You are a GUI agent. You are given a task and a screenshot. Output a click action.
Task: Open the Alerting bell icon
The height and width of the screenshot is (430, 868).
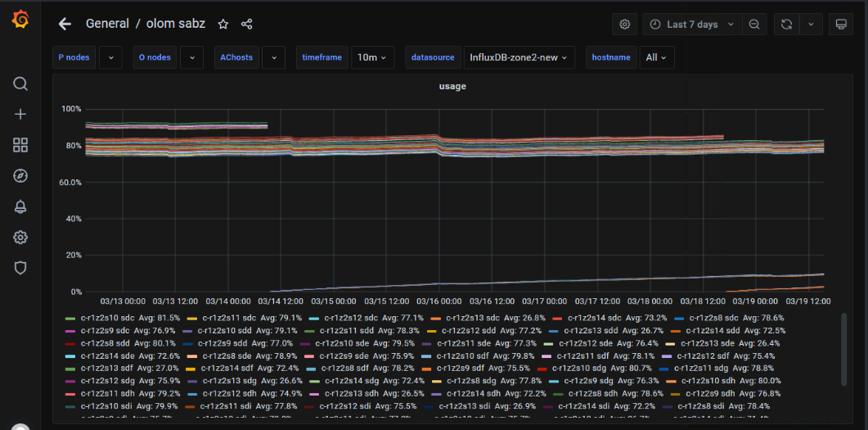click(20, 206)
